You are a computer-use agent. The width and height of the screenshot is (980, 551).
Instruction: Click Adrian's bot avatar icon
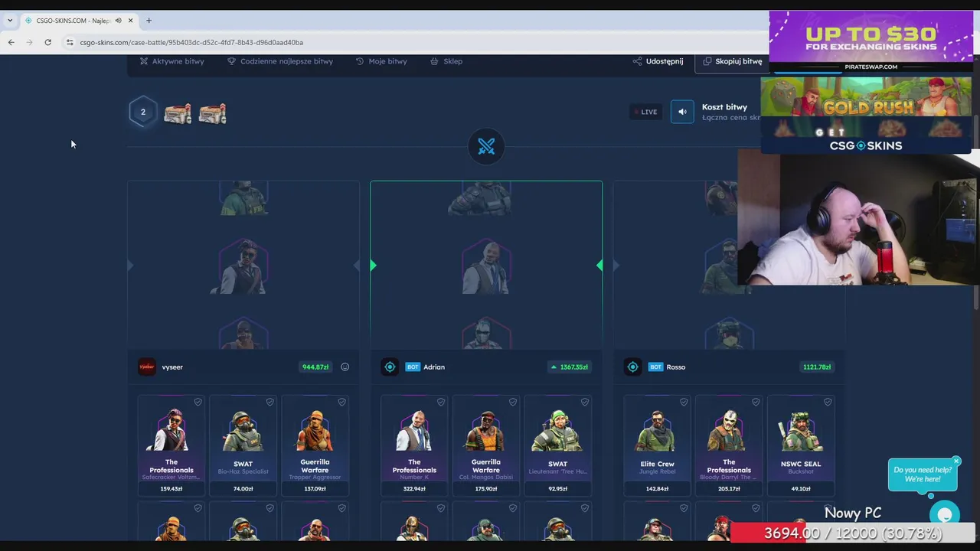(x=390, y=367)
